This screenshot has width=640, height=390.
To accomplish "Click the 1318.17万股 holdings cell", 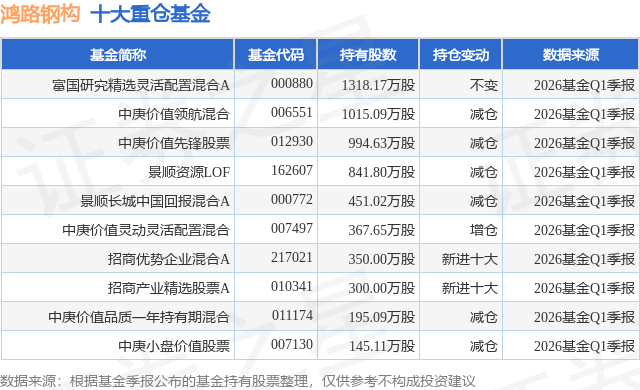I will (378, 85).
